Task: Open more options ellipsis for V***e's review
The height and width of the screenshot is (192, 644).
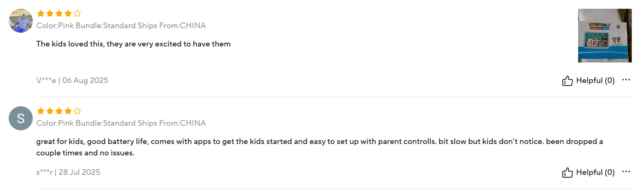Action: tap(626, 80)
